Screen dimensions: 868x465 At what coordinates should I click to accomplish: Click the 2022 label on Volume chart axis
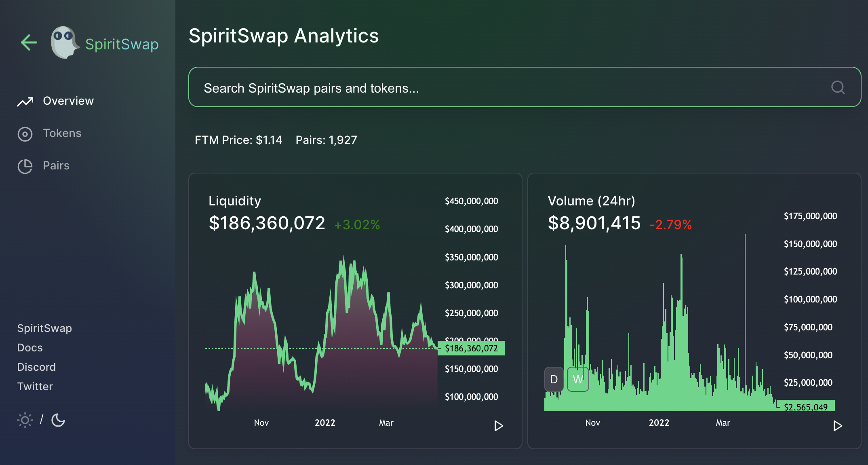(x=659, y=423)
